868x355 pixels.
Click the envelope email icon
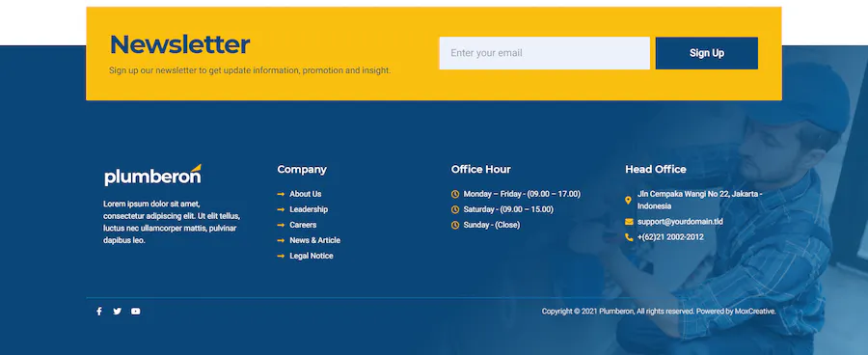coord(629,222)
